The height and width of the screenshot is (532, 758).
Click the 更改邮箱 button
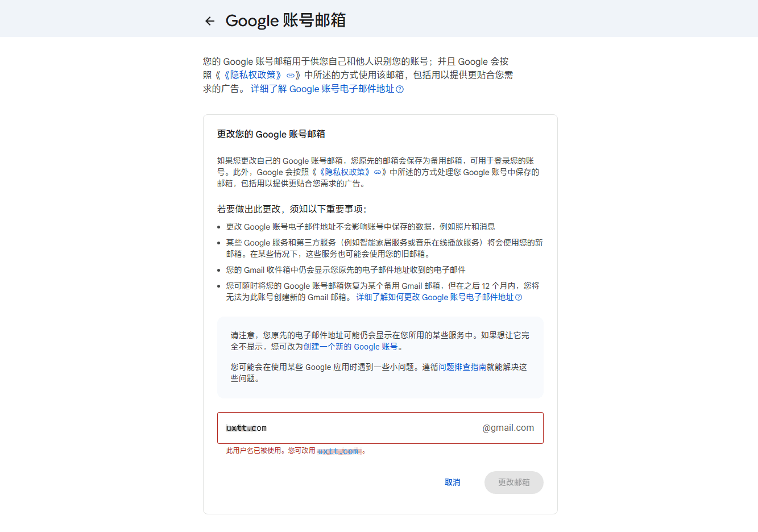[514, 483]
